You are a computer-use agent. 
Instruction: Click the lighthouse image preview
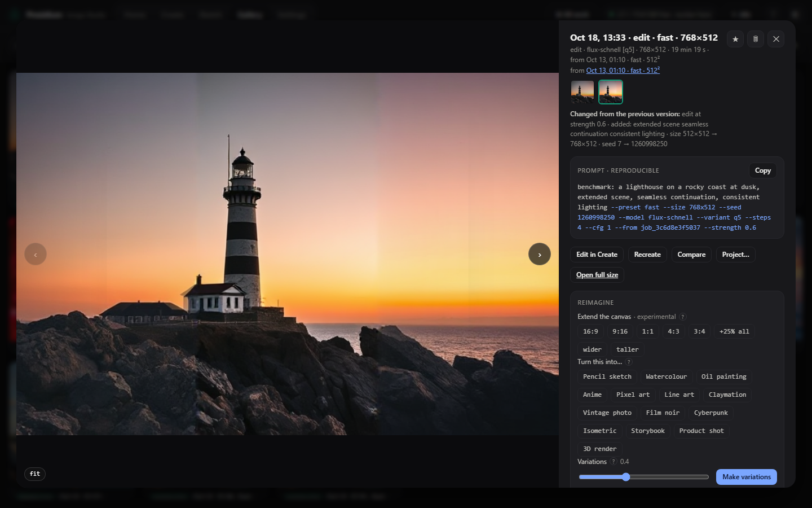coord(288,254)
